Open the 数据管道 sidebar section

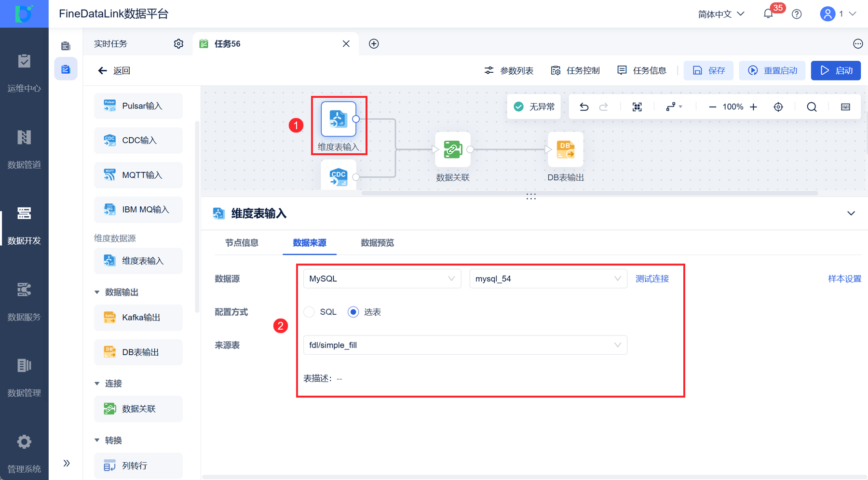click(x=24, y=149)
